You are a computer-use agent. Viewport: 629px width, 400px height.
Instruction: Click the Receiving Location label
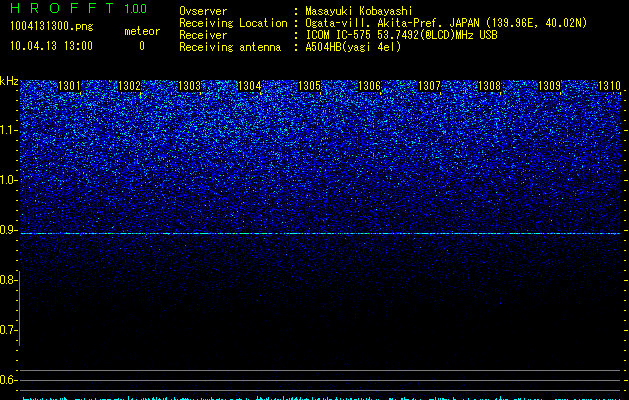coord(233,23)
